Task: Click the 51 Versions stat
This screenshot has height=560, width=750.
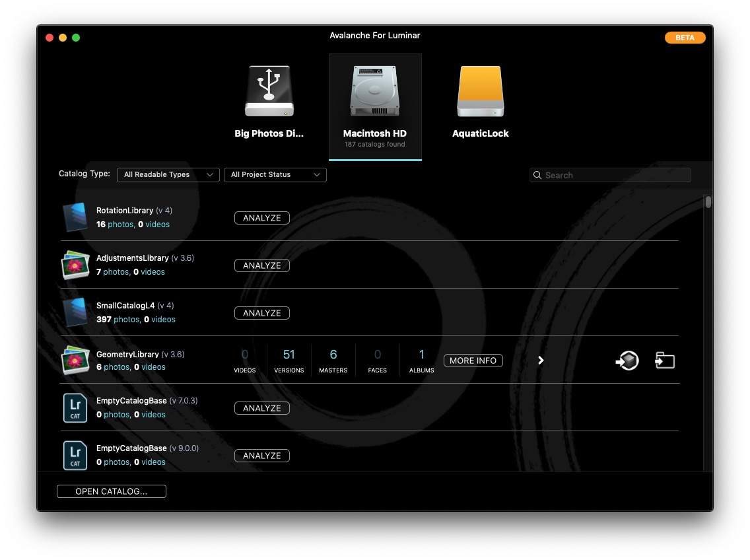Action: 289,361
